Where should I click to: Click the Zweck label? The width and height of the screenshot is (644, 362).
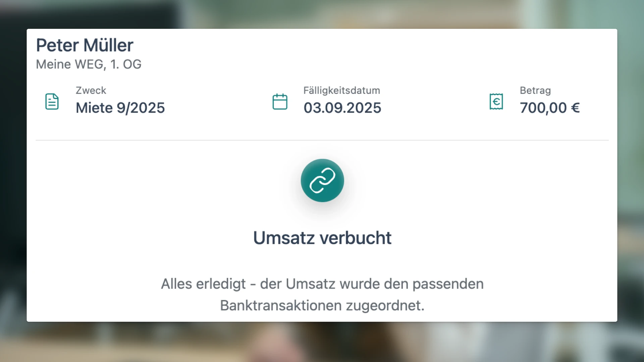91,90
